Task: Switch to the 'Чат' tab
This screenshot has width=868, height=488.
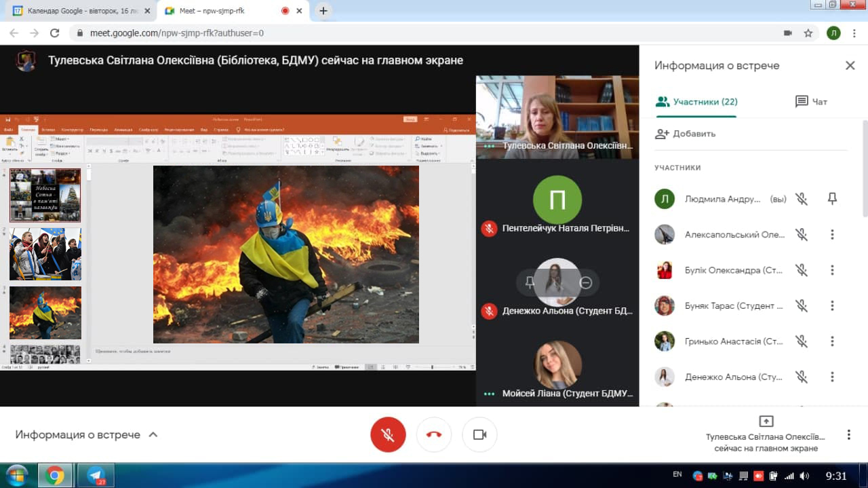Action: pyautogui.click(x=811, y=102)
